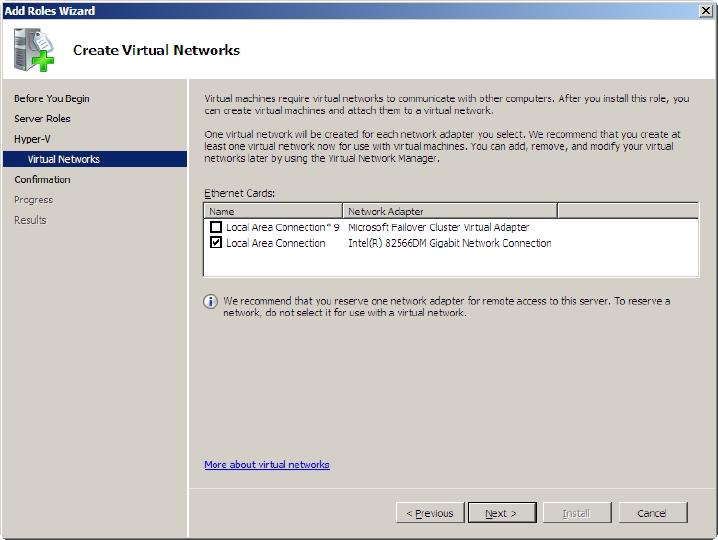
Task: Sort the list by the Name column header
Action: pos(273,211)
